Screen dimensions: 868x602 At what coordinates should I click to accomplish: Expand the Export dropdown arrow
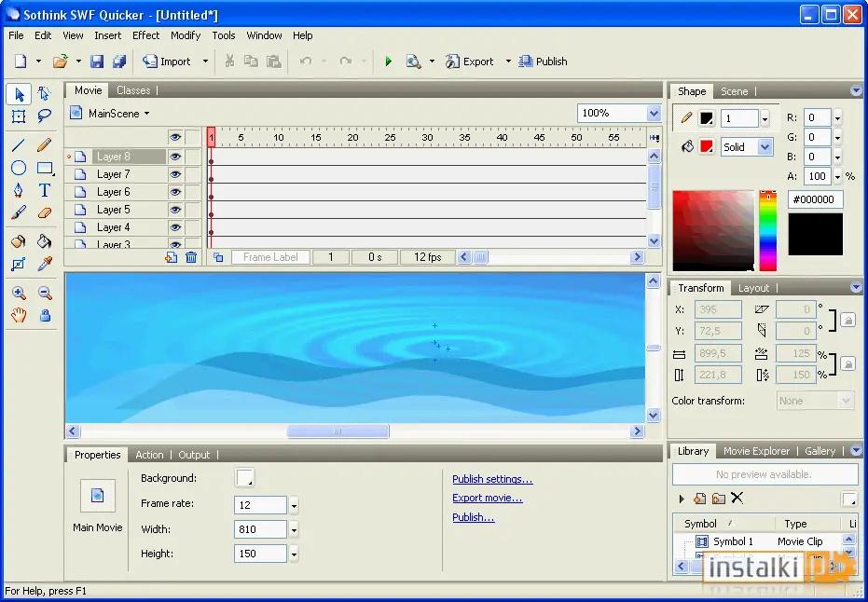pos(508,62)
